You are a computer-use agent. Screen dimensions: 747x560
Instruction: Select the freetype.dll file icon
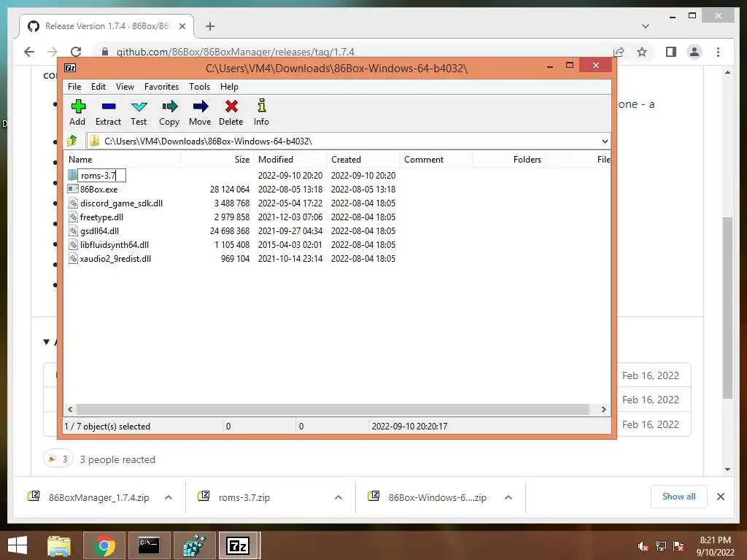pyautogui.click(x=73, y=217)
